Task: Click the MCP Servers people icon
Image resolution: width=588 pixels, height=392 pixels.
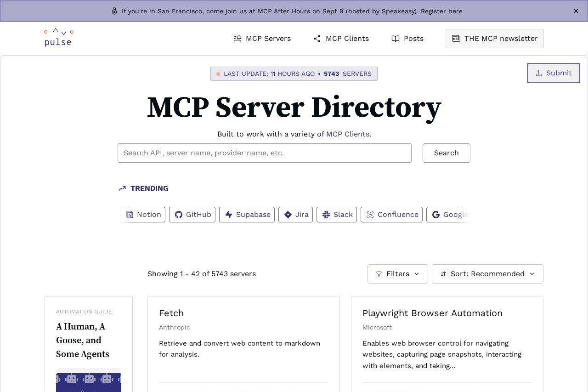Action: point(237,39)
